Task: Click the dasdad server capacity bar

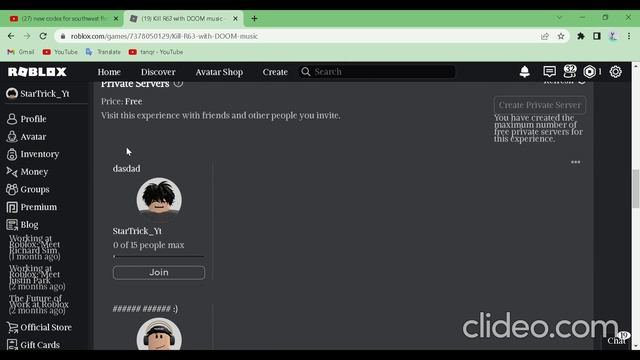Action: coord(159,256)
